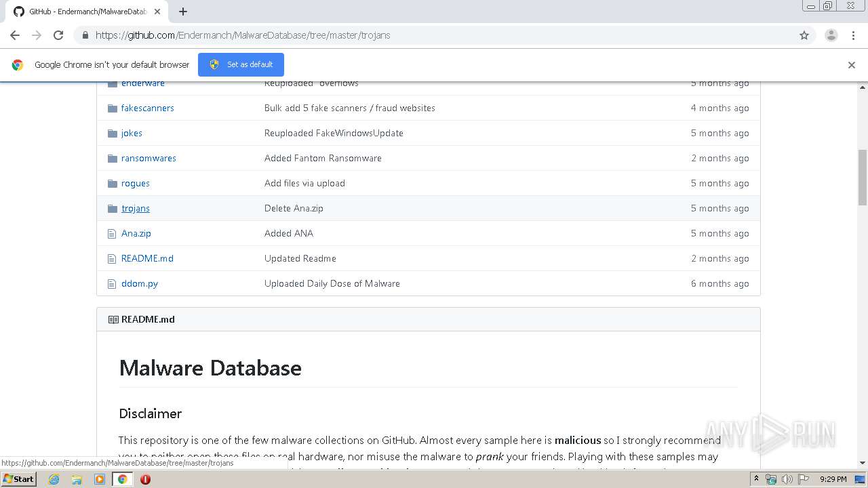Open the Chrome profile avatar icon

pos(831,35)
